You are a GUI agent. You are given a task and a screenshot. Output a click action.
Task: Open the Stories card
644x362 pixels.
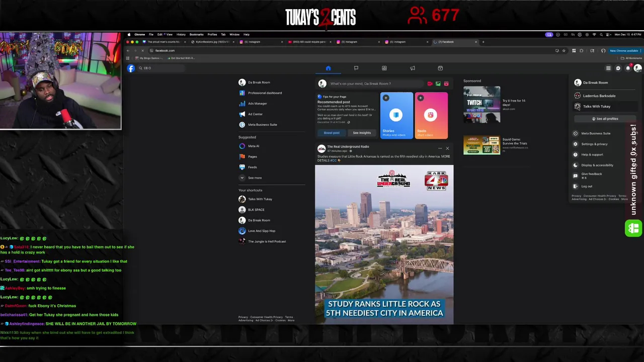coord(396,116)
